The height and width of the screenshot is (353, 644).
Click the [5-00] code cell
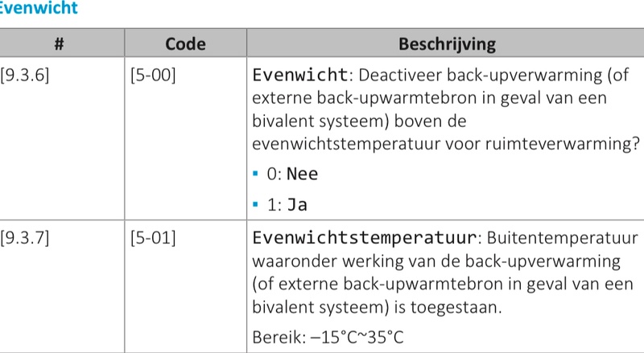153,76
